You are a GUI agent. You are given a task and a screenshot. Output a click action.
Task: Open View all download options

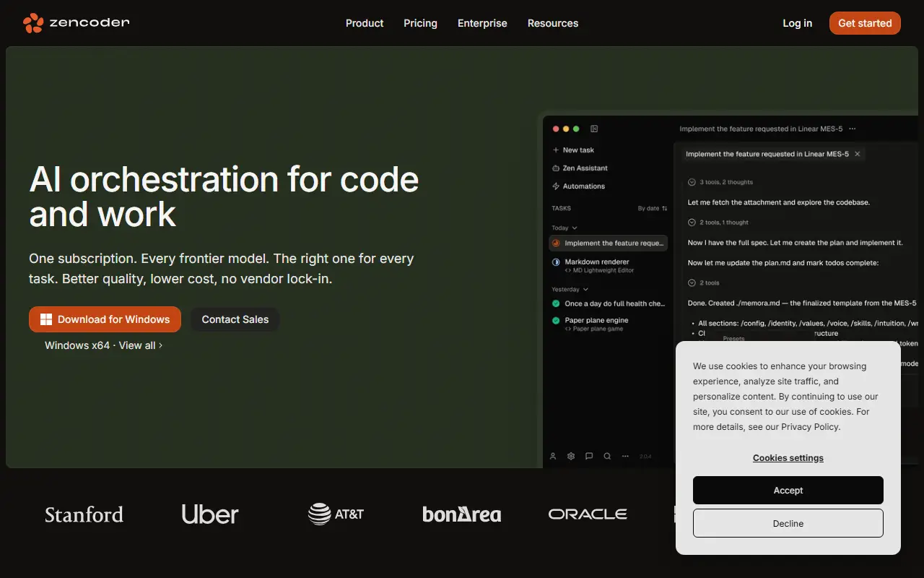pos(141,345)
